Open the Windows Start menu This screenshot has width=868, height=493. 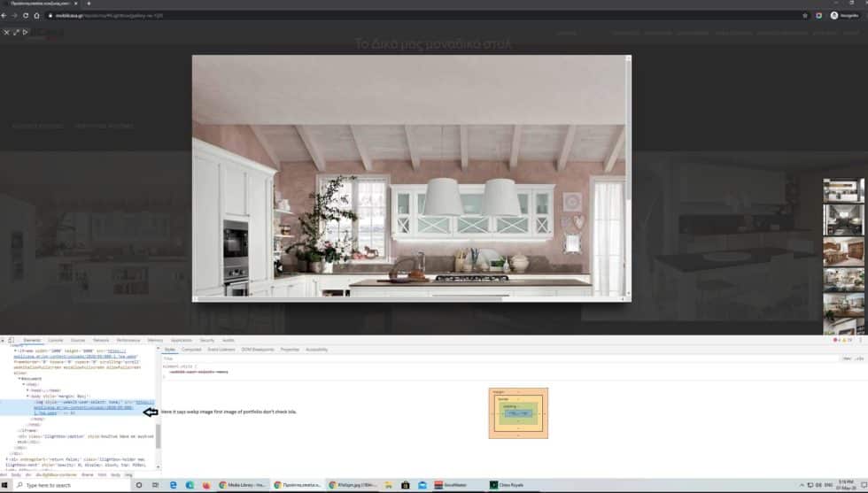(6, 485)
